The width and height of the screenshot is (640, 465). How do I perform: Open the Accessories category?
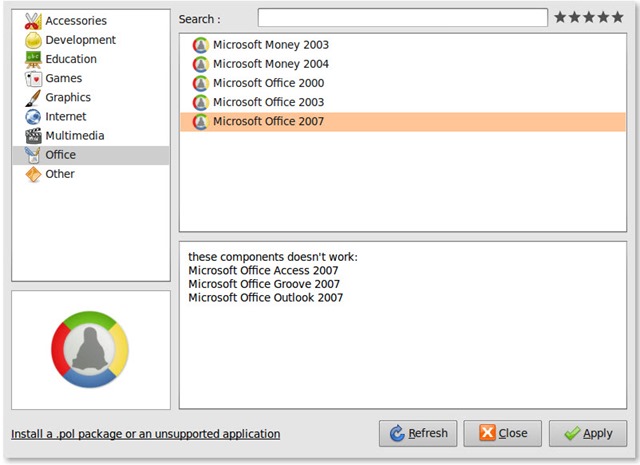76,21
